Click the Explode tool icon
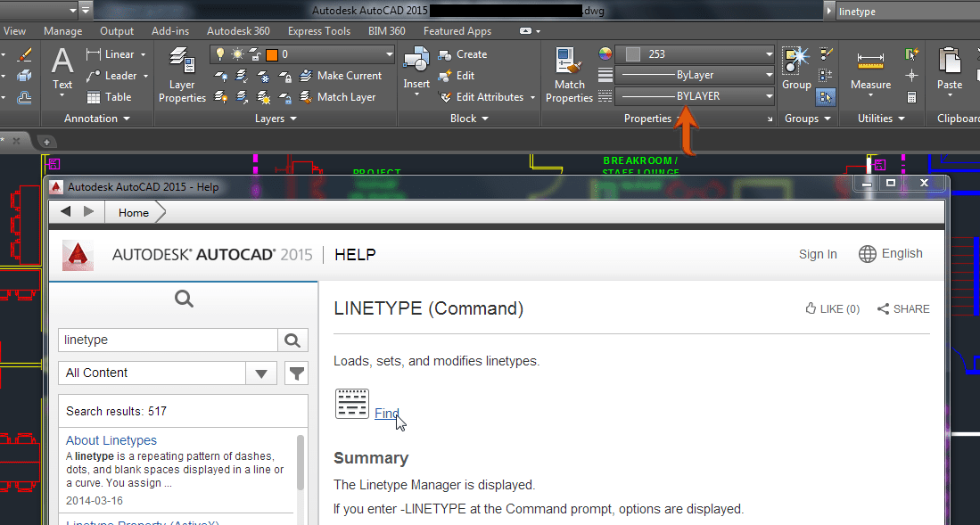The height and width of the screenshot is (525, 980). click(x=24, y=77)
